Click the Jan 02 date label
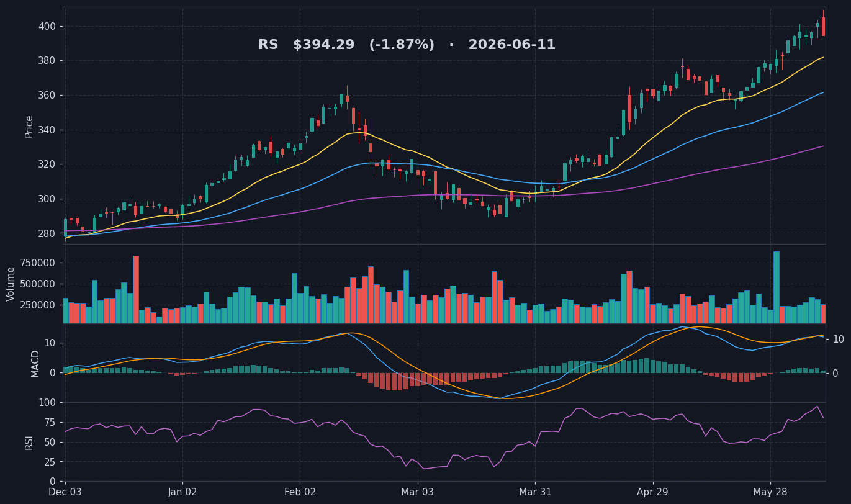Image resolution: width=851 pixels, height=504 pixels. (x=182, y=492)
